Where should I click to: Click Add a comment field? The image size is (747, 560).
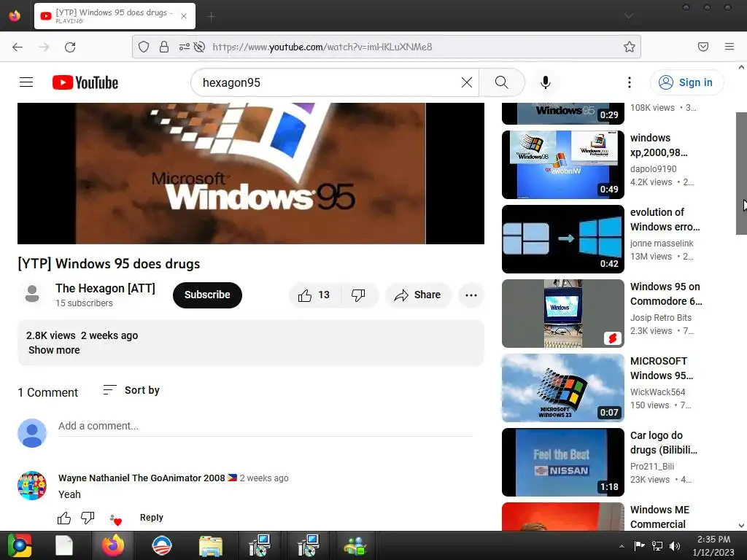click(265, 426)
